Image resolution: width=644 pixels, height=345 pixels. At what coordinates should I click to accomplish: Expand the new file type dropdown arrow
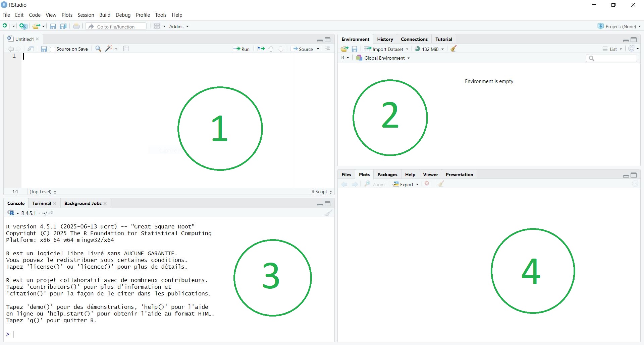[x=14, y=26]
